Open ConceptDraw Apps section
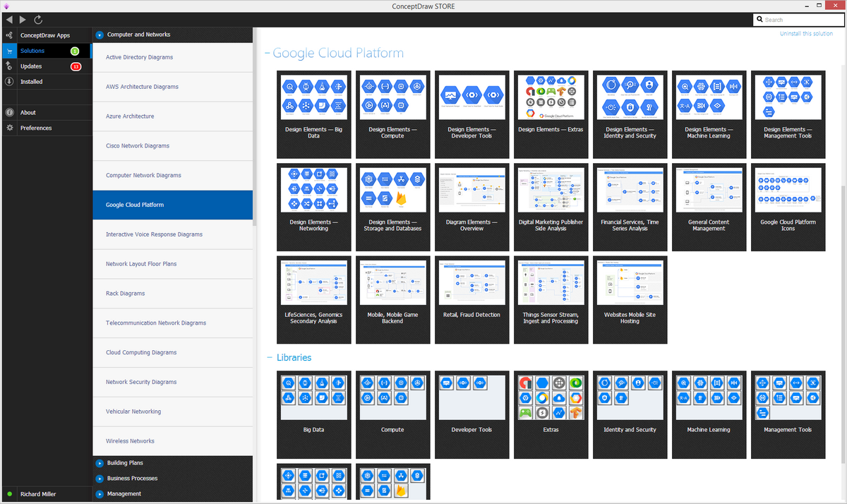Screen dimensions: 847x504 46,35
